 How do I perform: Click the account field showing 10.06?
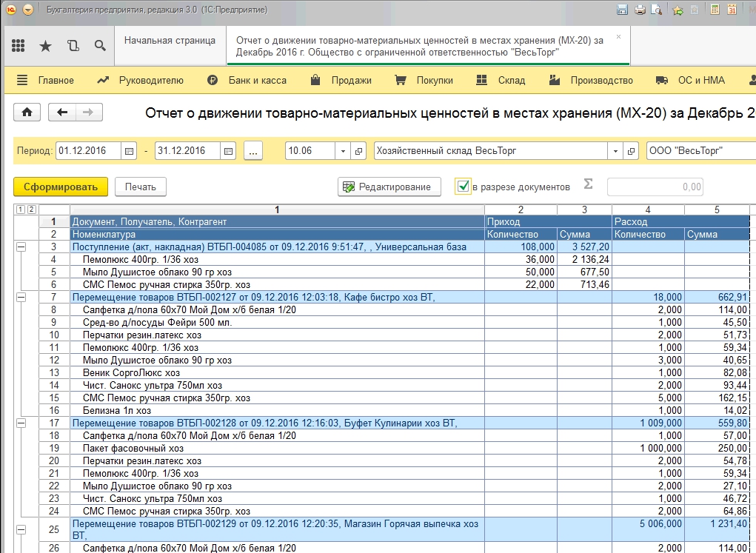[310, 151]
